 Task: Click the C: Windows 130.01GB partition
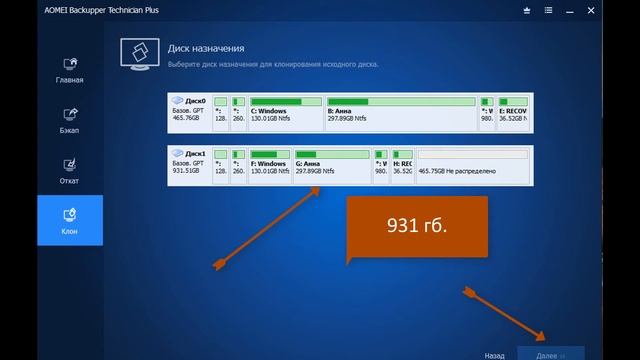(286, 113)
